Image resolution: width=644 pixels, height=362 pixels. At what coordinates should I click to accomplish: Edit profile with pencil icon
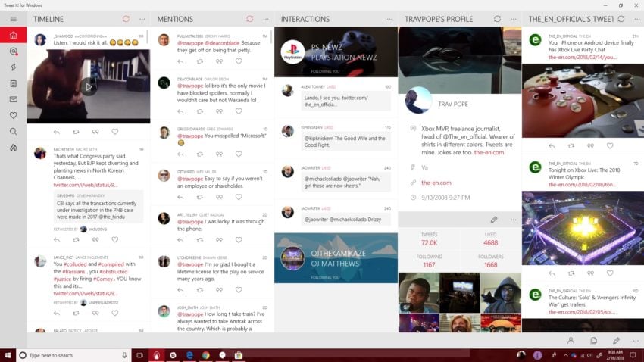click(494, 220)
